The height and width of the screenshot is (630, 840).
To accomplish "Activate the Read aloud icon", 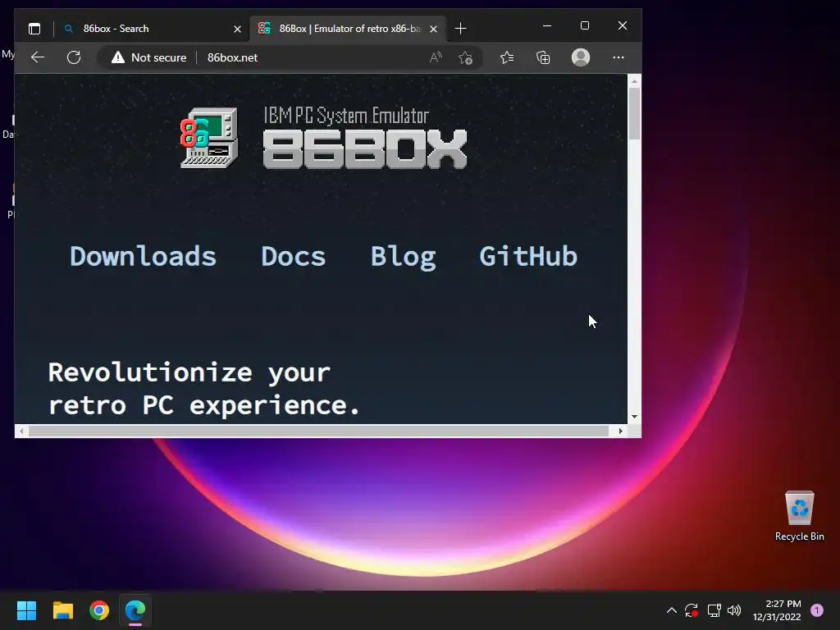I will pyautogui.click(x=436, y=57).
